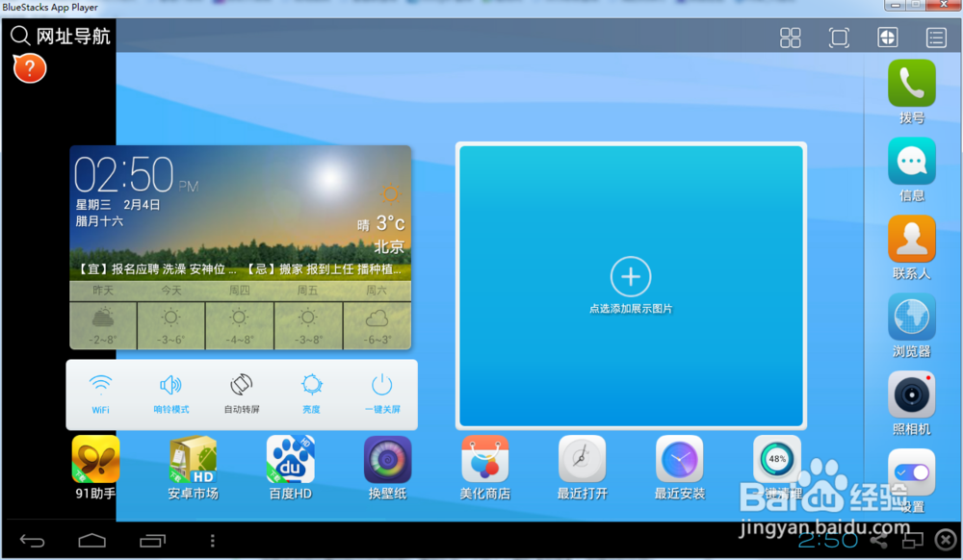The image size is (963, 560).
Task: Open the 【宜】 almanac line
Action: [x=156, y=269]
